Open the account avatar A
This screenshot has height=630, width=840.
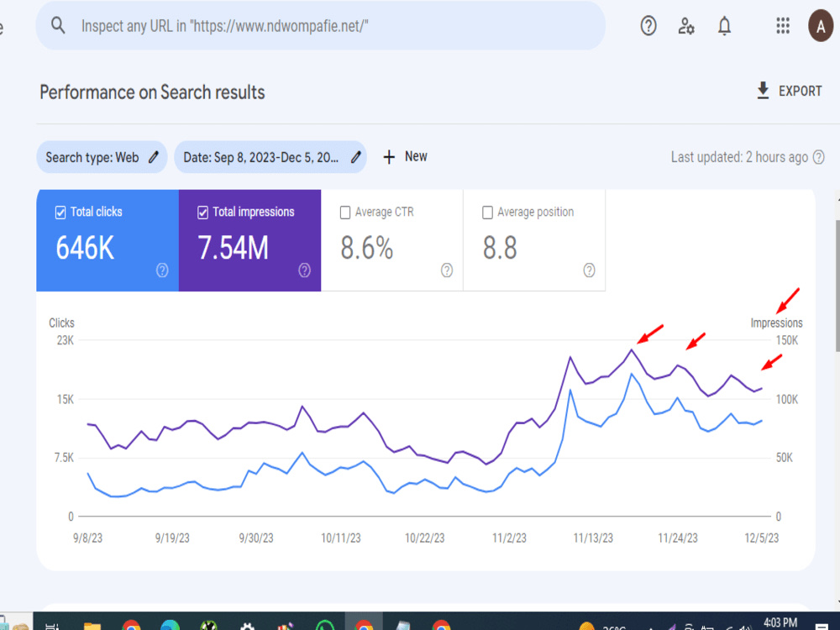(821, 26)
